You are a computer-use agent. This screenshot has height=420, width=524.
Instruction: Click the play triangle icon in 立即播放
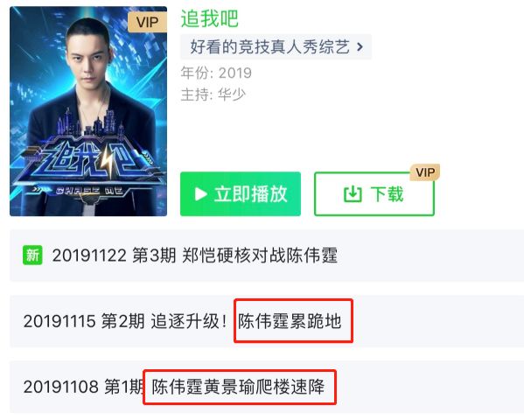(x=201, y=194)
